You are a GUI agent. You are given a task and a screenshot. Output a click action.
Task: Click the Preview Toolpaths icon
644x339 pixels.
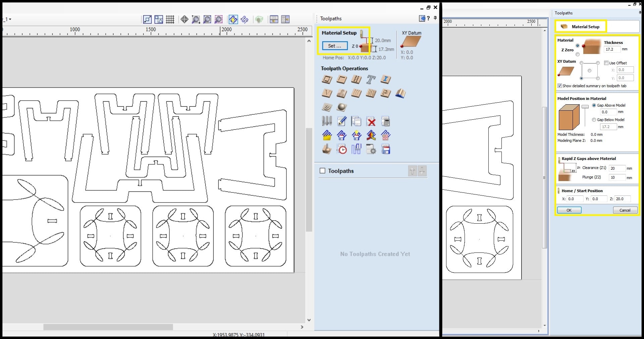[x=327, y=149]
